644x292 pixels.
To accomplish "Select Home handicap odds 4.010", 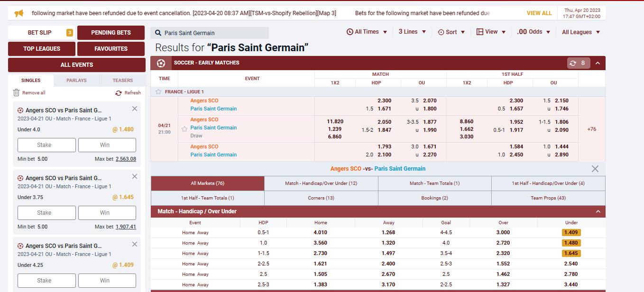I will [x=321, y=232].
